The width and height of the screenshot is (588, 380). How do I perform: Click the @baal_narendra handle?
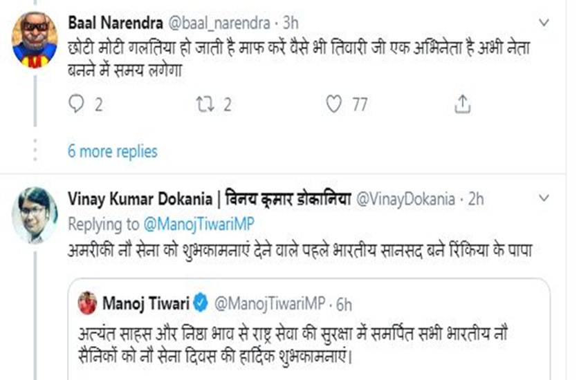click(219, 23)
